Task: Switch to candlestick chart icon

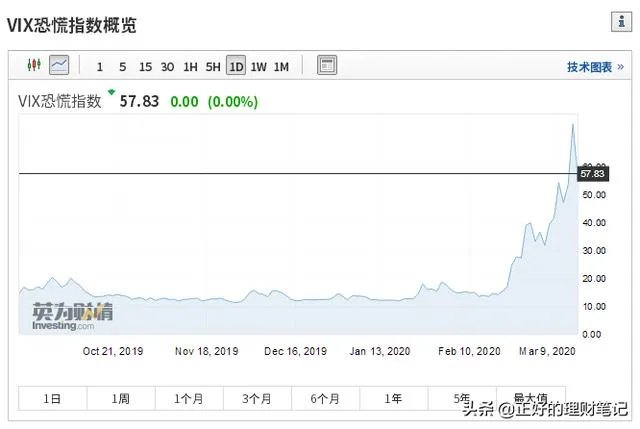Action: click(34, 64)
